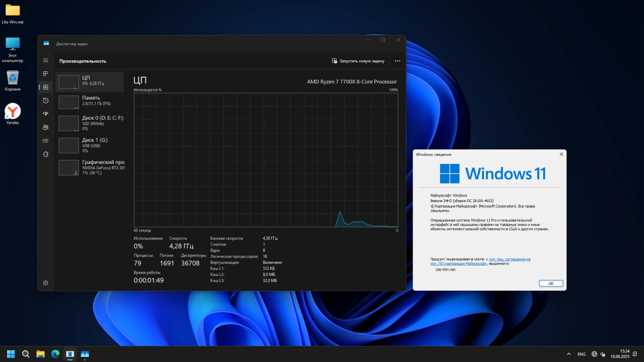This screenshot has width=644, height=362.
Task: Click the Потоки value 1691
Action: (167, 263)
